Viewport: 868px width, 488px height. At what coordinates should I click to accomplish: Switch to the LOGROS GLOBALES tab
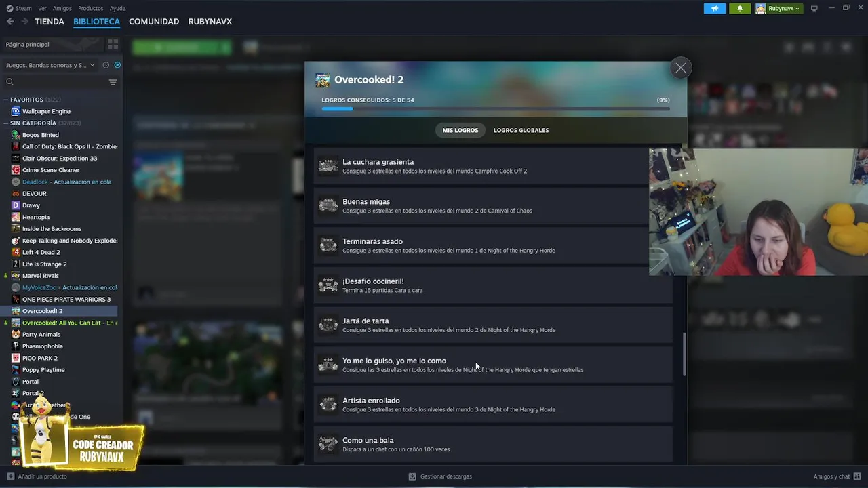(x=521, y=130)
